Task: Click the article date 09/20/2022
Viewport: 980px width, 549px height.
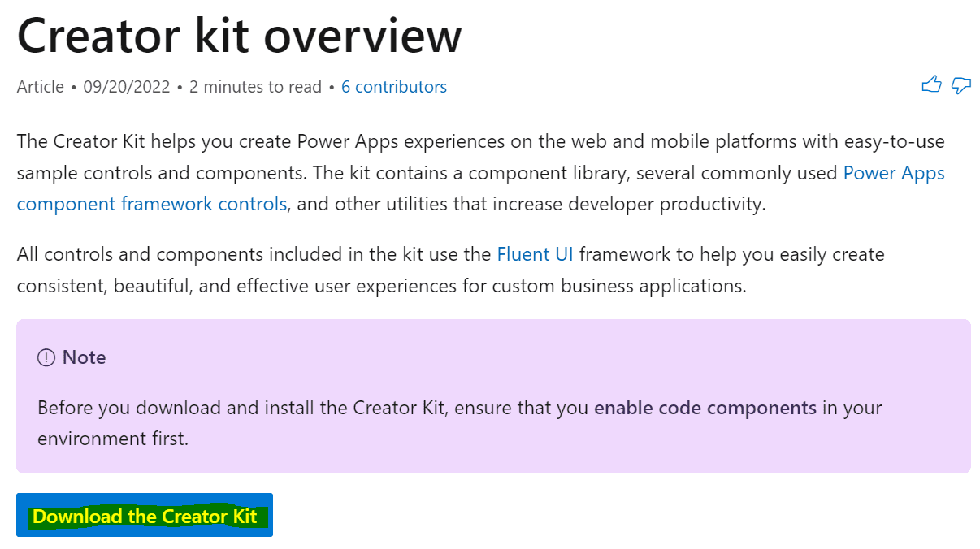Action: tap(126, 87)
